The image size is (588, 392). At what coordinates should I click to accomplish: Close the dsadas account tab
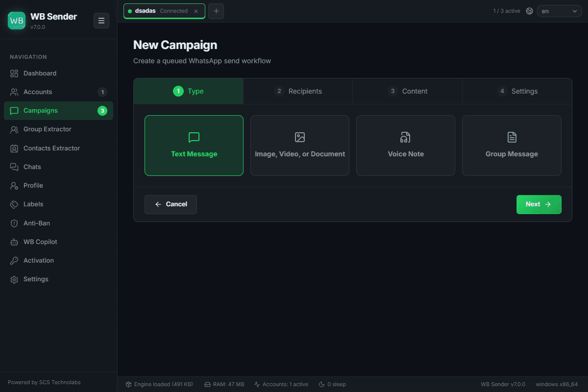pos(196,11)
